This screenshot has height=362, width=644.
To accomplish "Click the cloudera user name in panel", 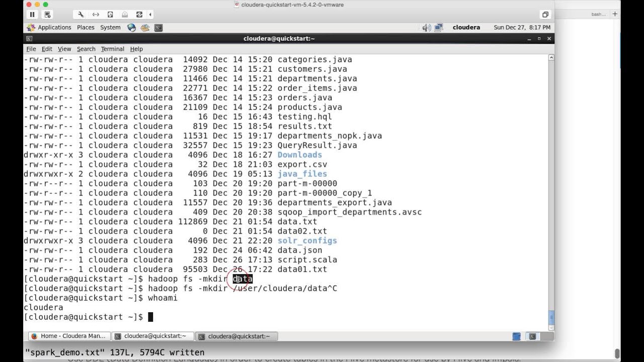I will tap(466, 28).
